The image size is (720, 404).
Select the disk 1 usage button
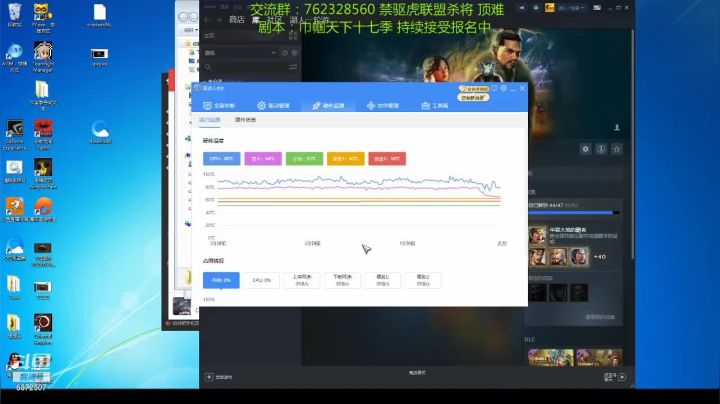(x=382, y=280)
